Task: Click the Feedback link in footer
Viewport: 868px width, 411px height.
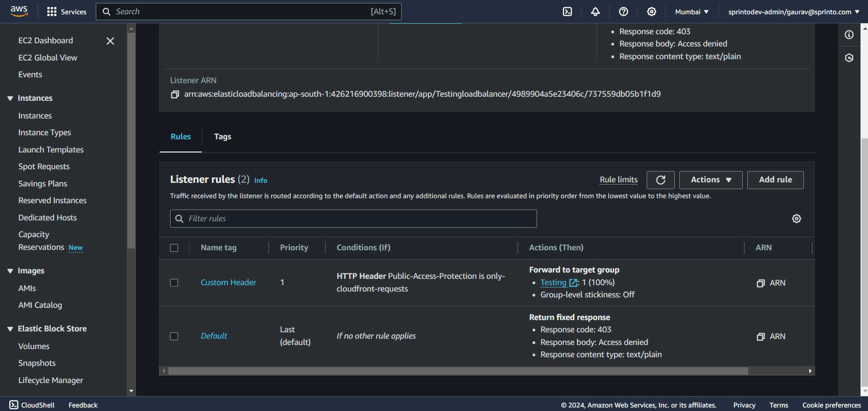Action: (83, 405)
